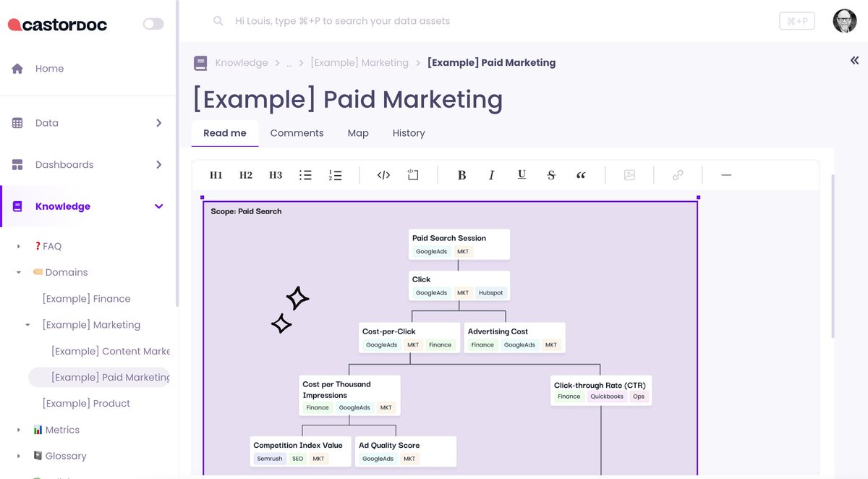Image resolution: width=868 pixels, height=479 pixels.
Task: Open the user profile avatar
Action: pyautogui.click(x=844, y=21)
